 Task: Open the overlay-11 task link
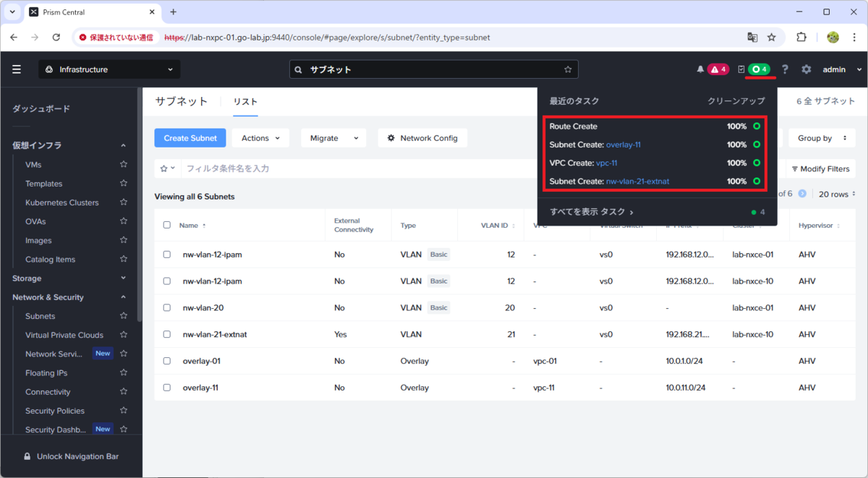coord(624,145)
